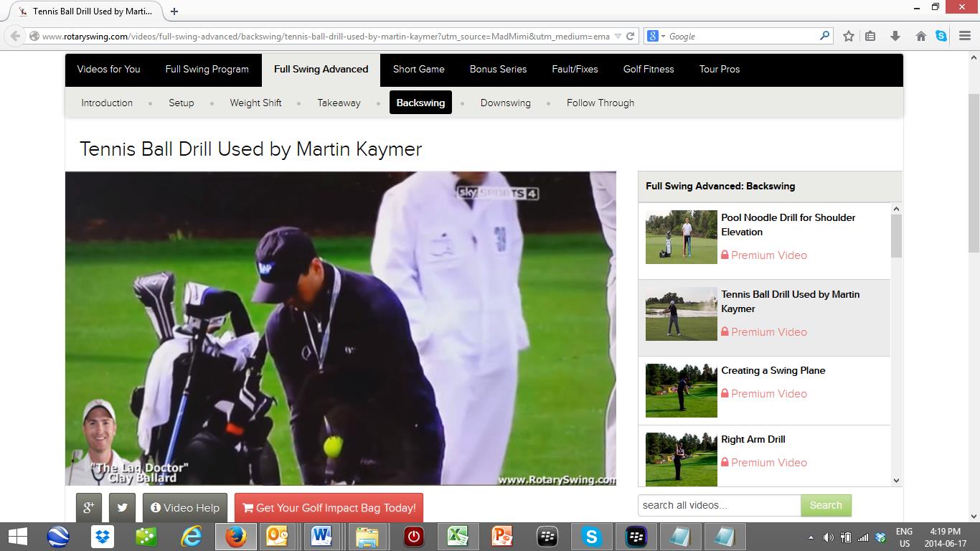Click the main video player area
The image size is (980, 551).
(341, 329)
